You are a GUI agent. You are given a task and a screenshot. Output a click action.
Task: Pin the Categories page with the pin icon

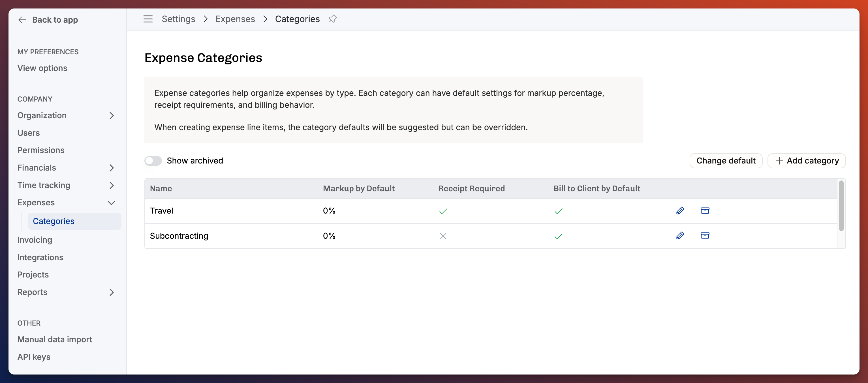pyautogui.click(x=333, y=19)
